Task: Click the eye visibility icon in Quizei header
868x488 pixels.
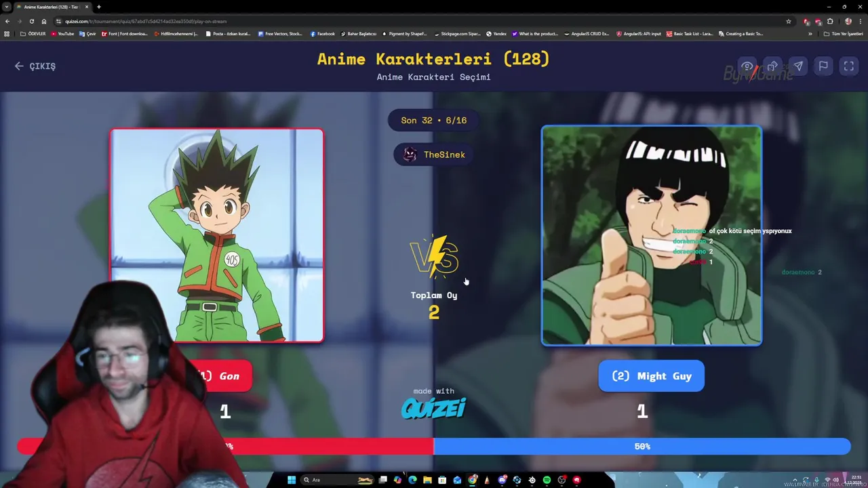Action: 747,66
